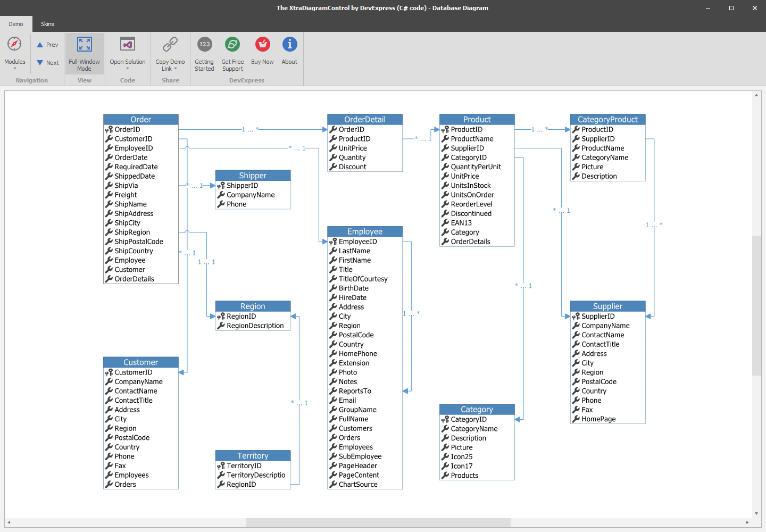Select the Demo ribbon tab
Image resolution: width=766 pixels, height=532 pixels.
pyautogui.click(x=16, y=24)
